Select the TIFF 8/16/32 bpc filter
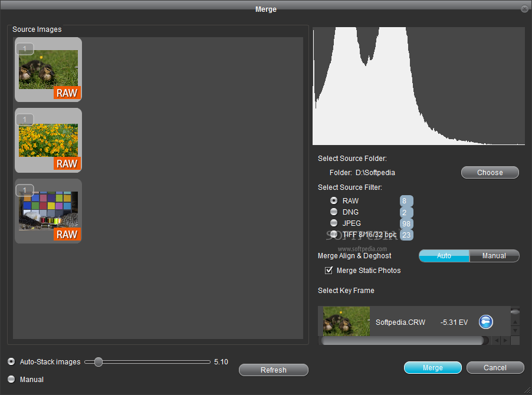This screenshot has height=395, width=532. 334,234
